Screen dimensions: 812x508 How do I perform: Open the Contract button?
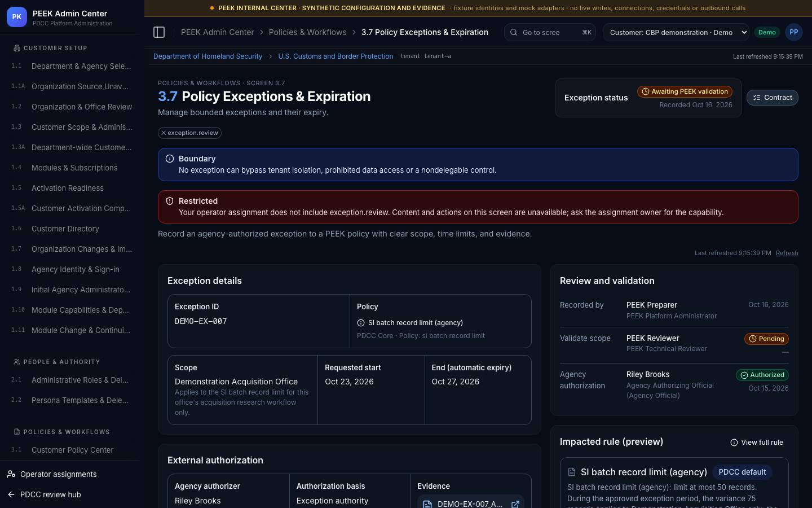coord(773,98)
